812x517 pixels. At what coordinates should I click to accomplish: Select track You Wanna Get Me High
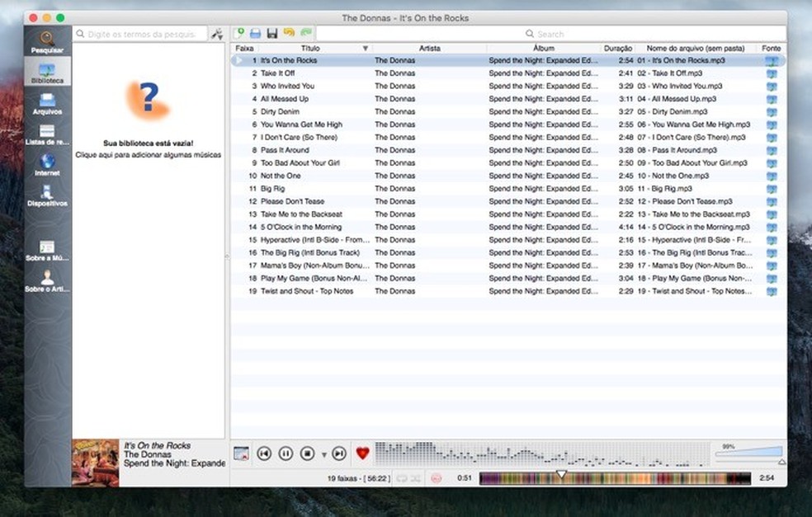click(x=301, y=125)
